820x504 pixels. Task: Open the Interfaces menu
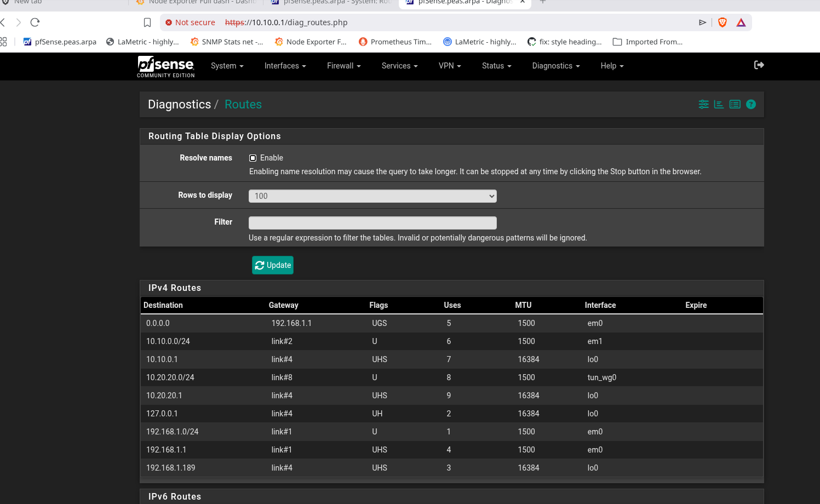[x=285, y=66]
